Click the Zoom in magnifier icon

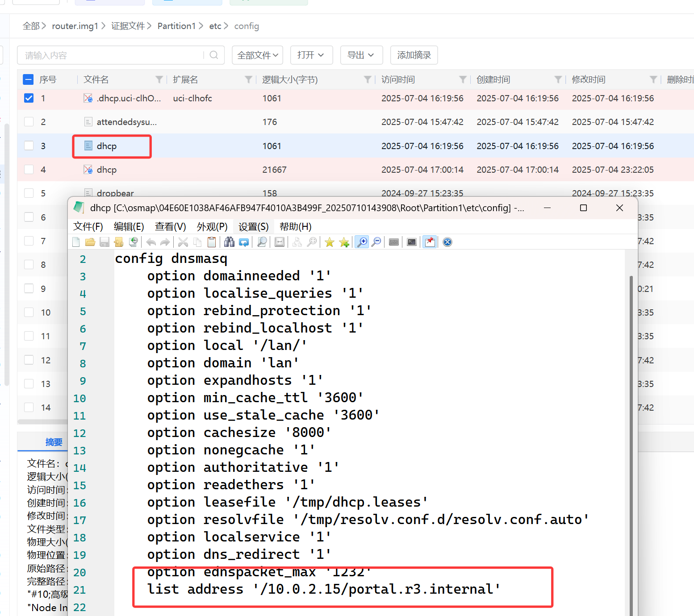click(362, 242)
